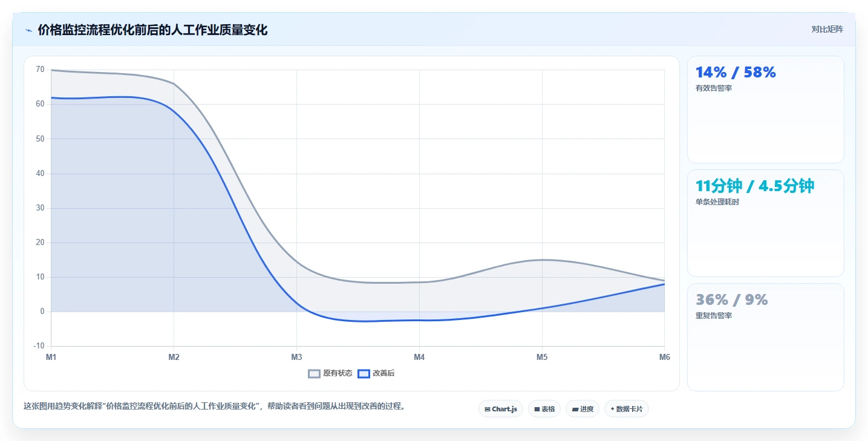Click the description sentence below the chart
868x441 pixels.
[214, 407]
